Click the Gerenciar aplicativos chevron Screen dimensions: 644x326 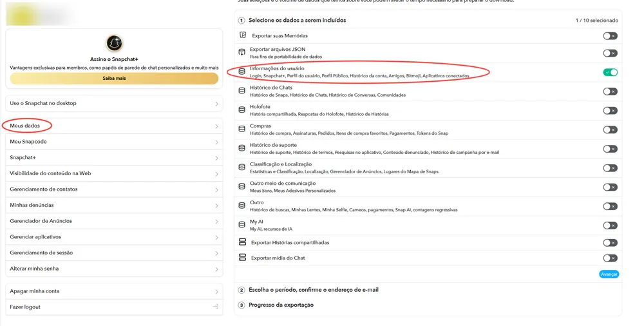tap(216, 238)
